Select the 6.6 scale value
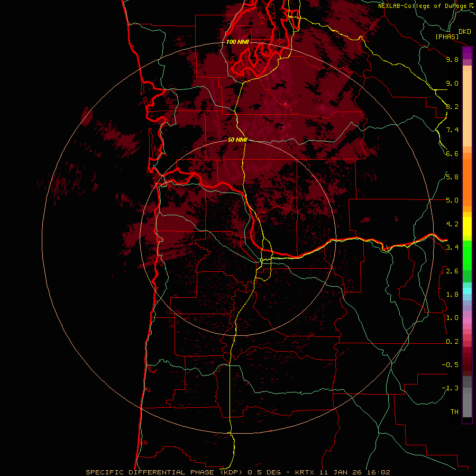The height and width of the screenshot is (476, 476). pyautogui.click(x=452, y=153)
